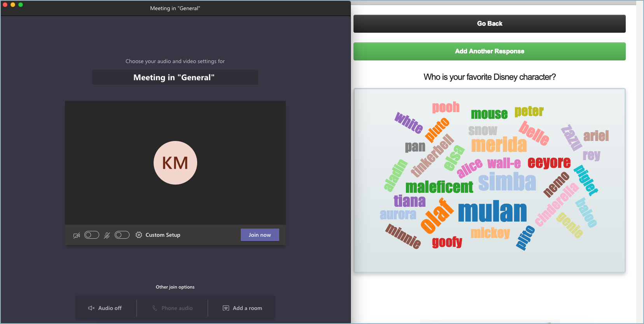
Task: Click Add Another Response button
Action: click(490, 51)
